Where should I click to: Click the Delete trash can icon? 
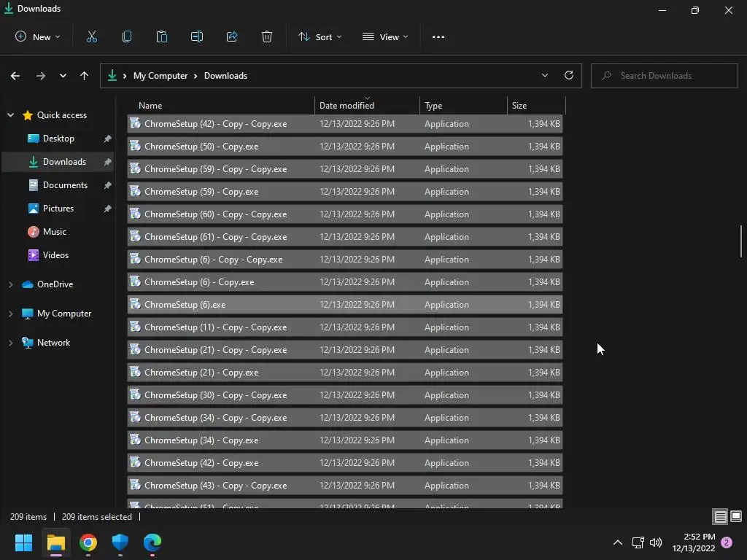267,36
